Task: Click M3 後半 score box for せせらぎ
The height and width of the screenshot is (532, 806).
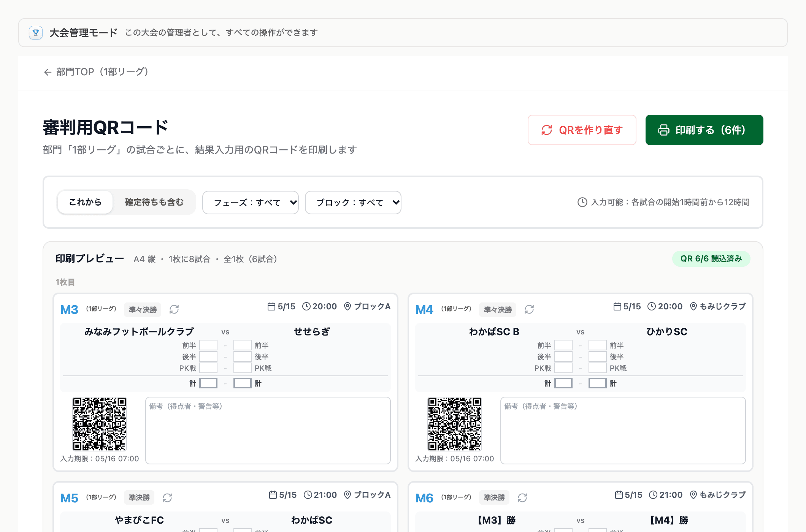Action: pos(243,356)
